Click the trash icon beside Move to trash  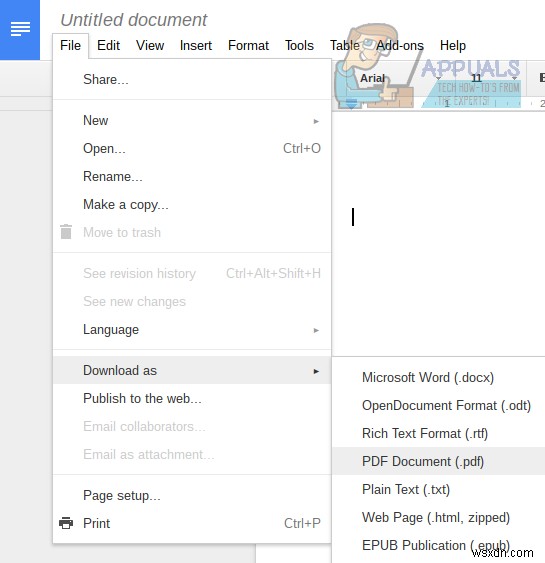click(66, 232)
